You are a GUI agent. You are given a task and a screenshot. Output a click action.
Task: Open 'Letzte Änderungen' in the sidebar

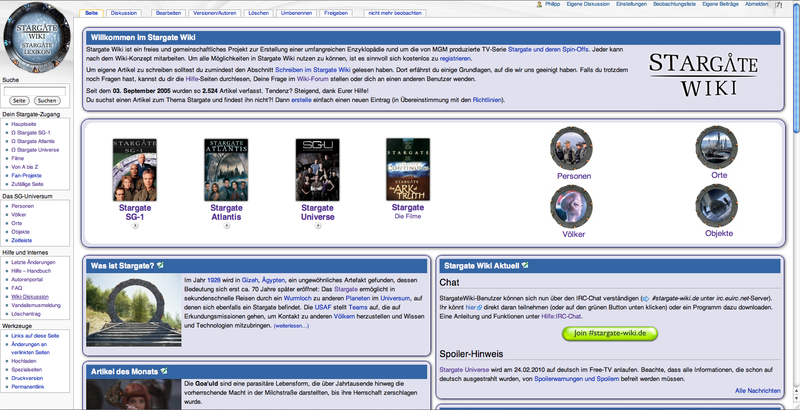click(x=42, y=260)
